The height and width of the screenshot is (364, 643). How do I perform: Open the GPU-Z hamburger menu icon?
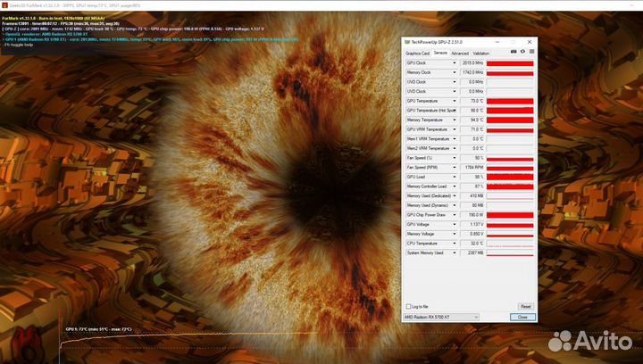point(532,52)
